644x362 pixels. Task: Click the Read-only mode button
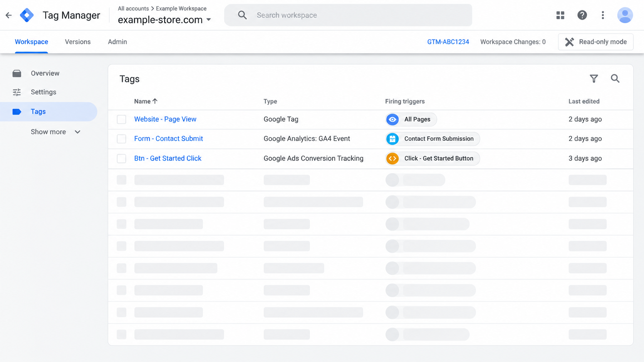coord(595,42)
